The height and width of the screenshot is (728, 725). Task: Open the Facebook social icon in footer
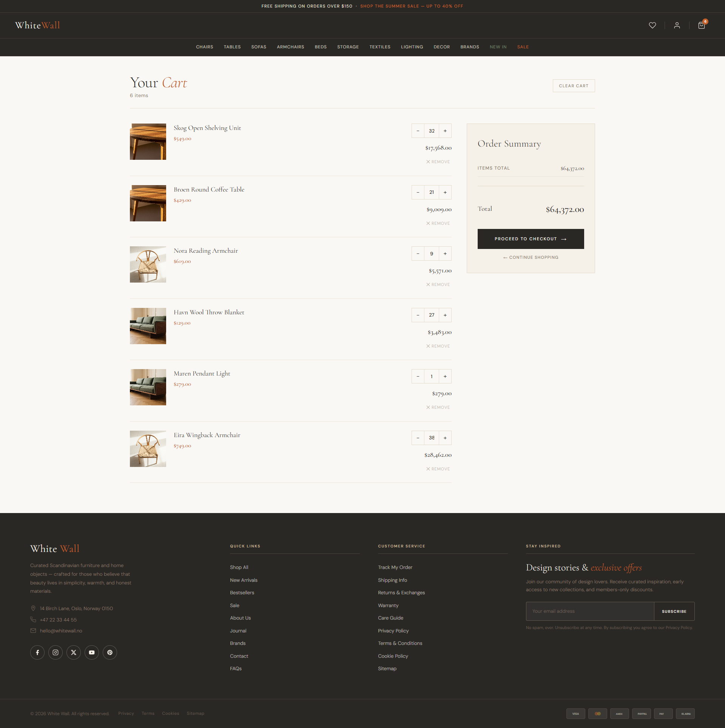click(x=37, y=652)
